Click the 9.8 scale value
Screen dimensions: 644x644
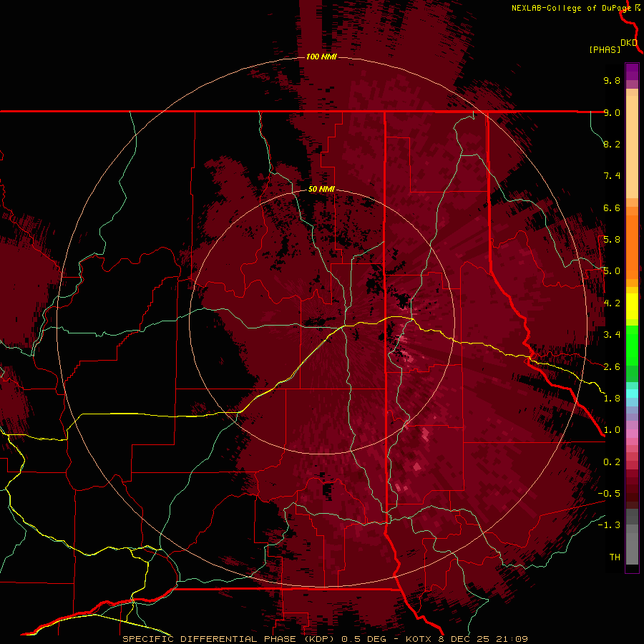[612, 80]
